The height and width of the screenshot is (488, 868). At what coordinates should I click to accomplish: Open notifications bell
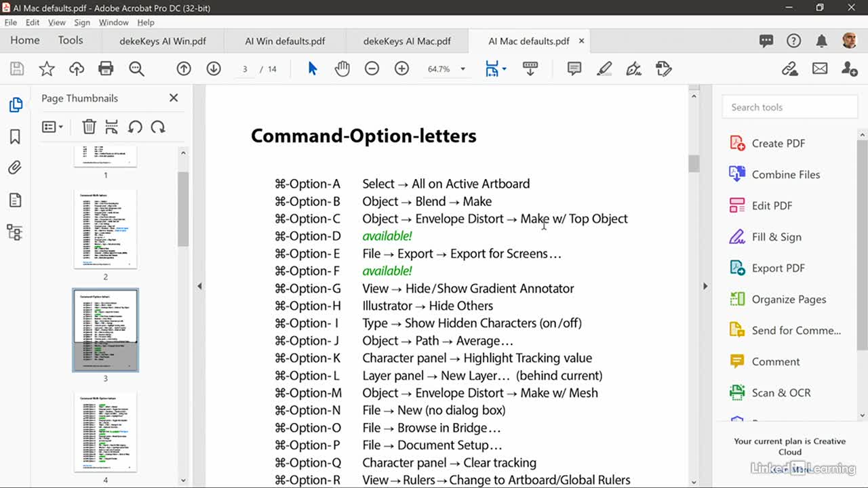pos(821,41)
